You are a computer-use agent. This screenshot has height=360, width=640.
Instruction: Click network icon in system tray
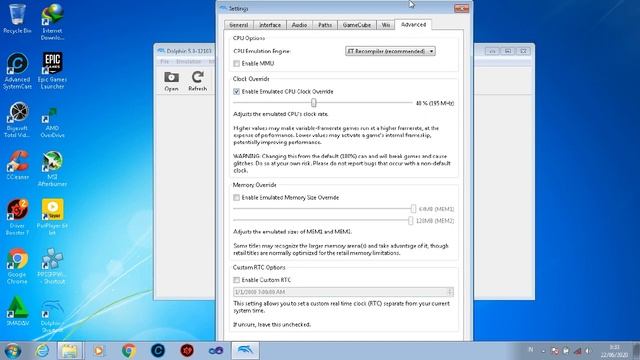[577, 350]
